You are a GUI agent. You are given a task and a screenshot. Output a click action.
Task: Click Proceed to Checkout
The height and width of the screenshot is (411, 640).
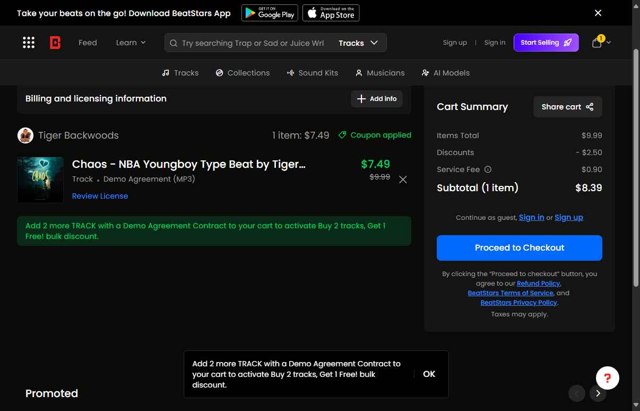pos(519,248)
